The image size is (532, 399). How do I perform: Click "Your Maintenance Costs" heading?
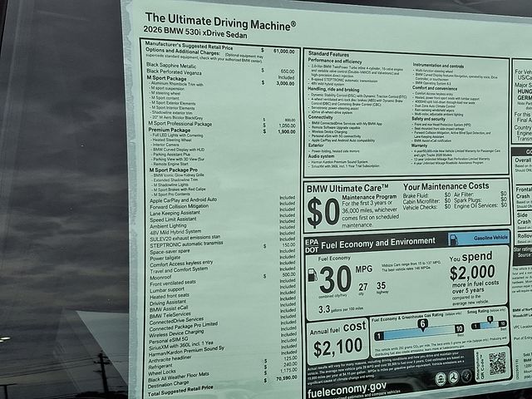pyautogui.click(x=446, y=186)
